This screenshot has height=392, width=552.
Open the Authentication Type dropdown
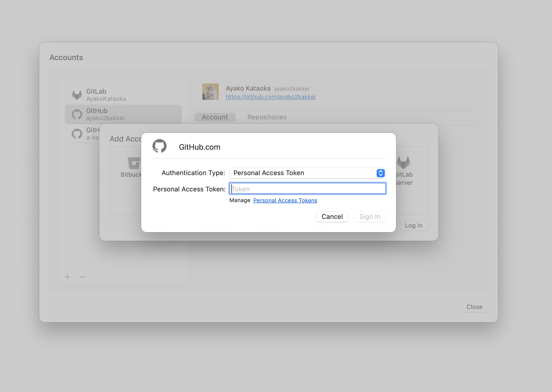pyautogui.click(x=307, y=173)
